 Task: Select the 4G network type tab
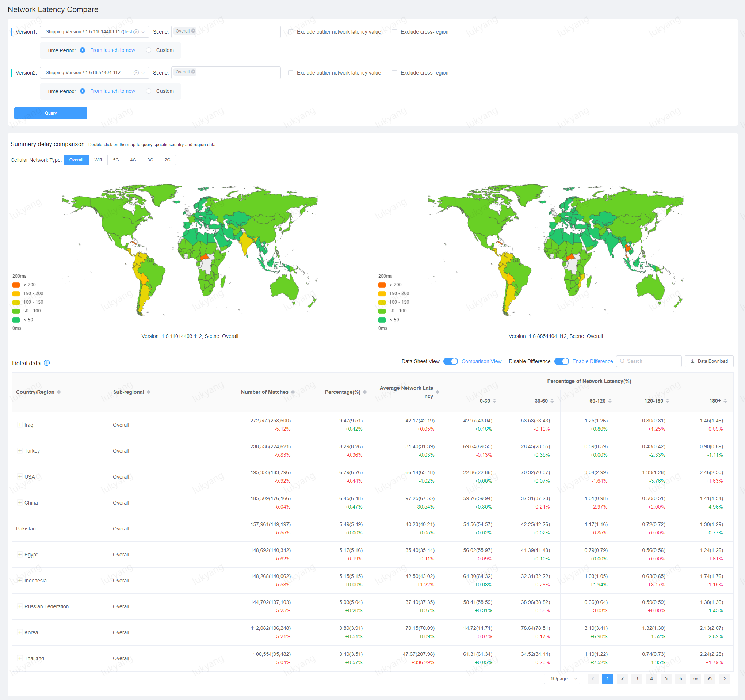133,160
